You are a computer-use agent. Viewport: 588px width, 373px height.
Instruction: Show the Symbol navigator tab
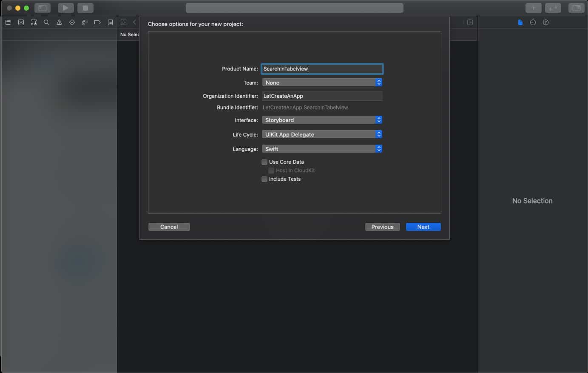click(x=34, y=23)
